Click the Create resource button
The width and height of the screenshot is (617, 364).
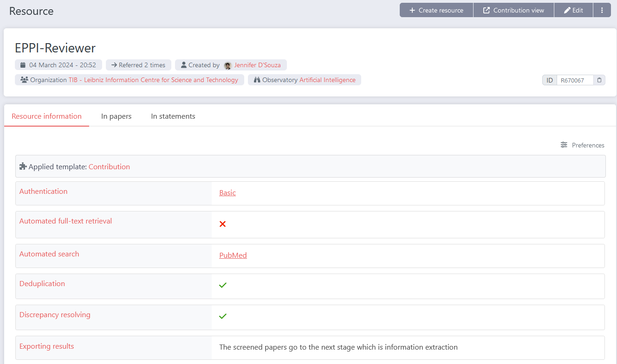[436, 10]
